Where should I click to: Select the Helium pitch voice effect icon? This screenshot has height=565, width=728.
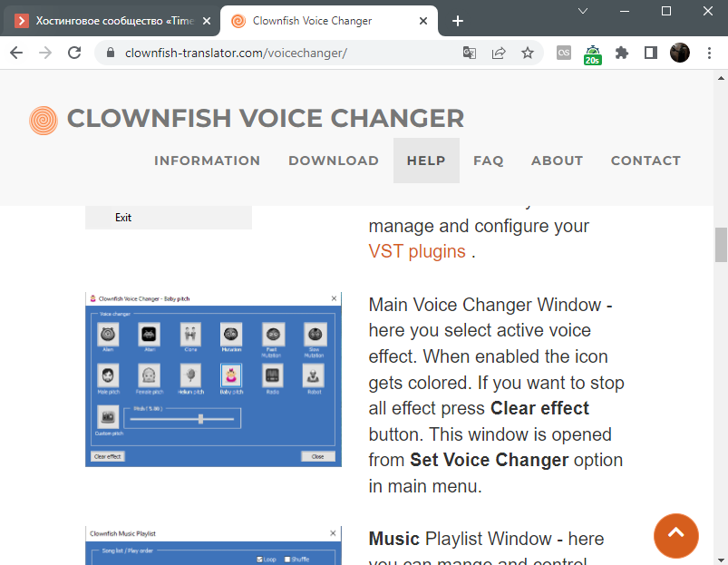click(190, 375)
